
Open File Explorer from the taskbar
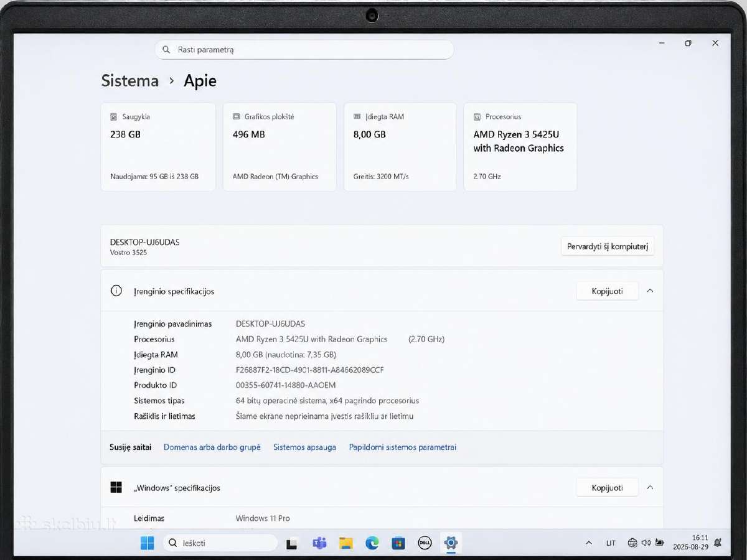point(346,543)
